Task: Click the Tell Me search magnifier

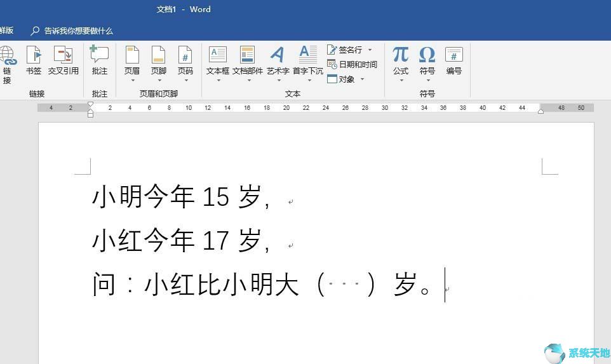Action: pyautogui.click(x=35, y=30)
